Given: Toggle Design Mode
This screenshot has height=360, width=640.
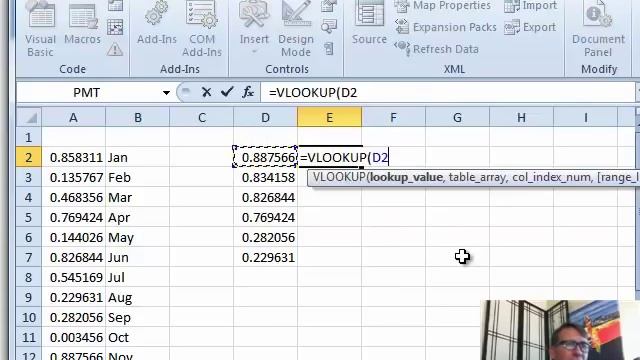Looking at the screenshot, I should pos(296,29).
